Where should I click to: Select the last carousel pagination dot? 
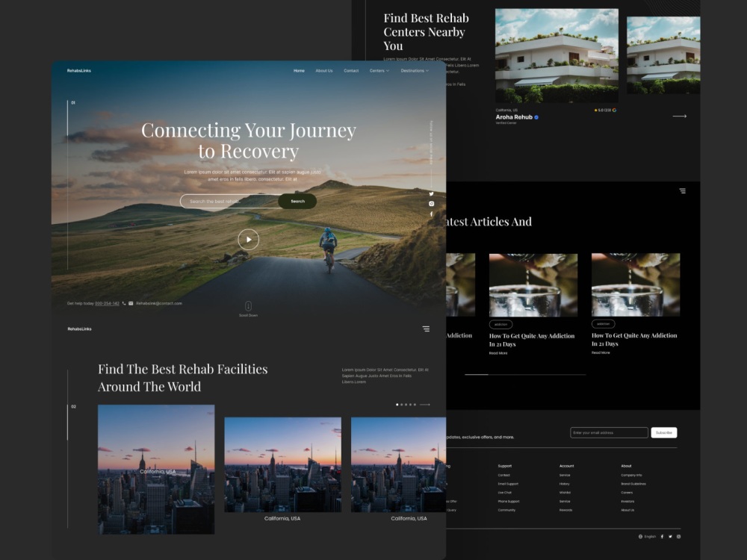coord(415,405)
